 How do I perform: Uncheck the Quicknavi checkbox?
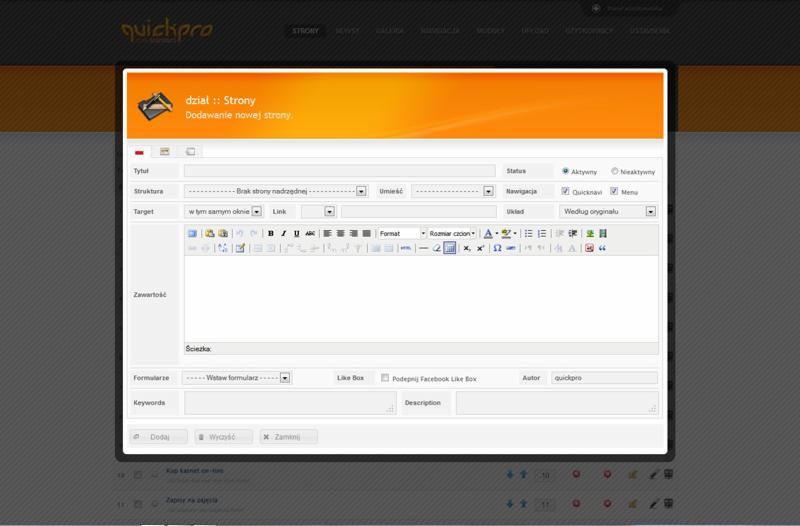(x=566, y=191)
